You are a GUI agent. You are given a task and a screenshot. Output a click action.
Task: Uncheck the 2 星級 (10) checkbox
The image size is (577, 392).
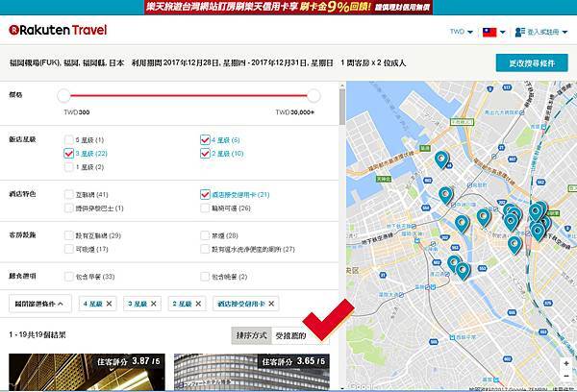point(205,154)
